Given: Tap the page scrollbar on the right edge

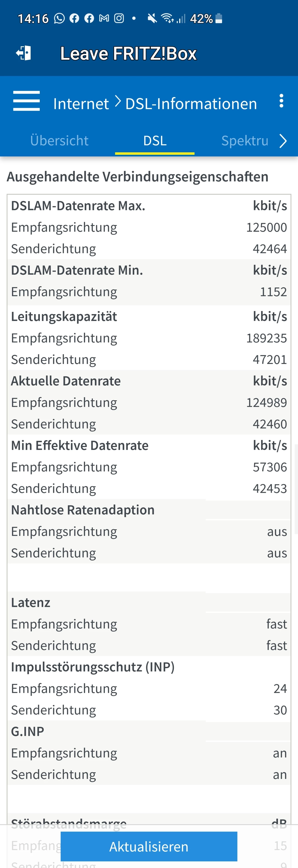Looking at the screenshot, I should (x=296, y=489).
